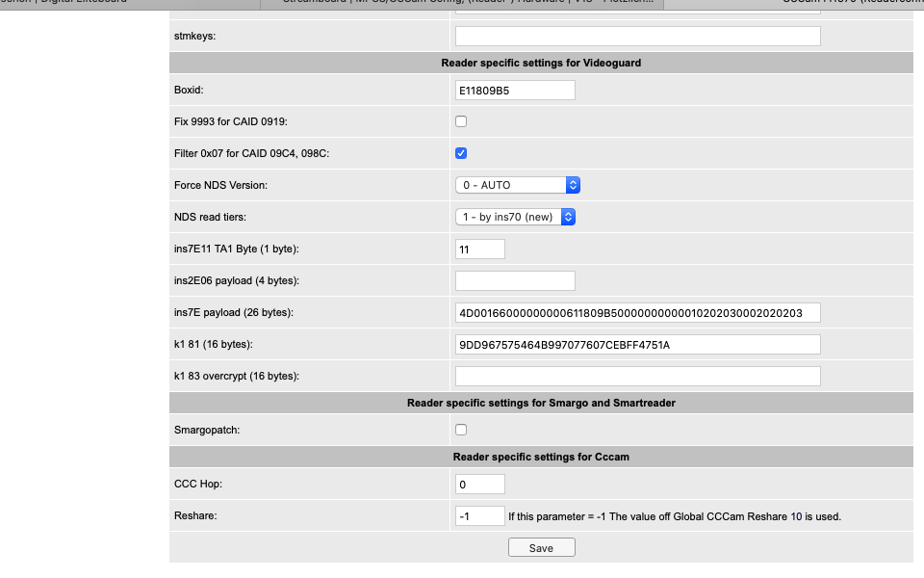This screenshot has height=578, width=924.
Task: Click the k1 83 overcrypt input field
Action: point(637,377)
